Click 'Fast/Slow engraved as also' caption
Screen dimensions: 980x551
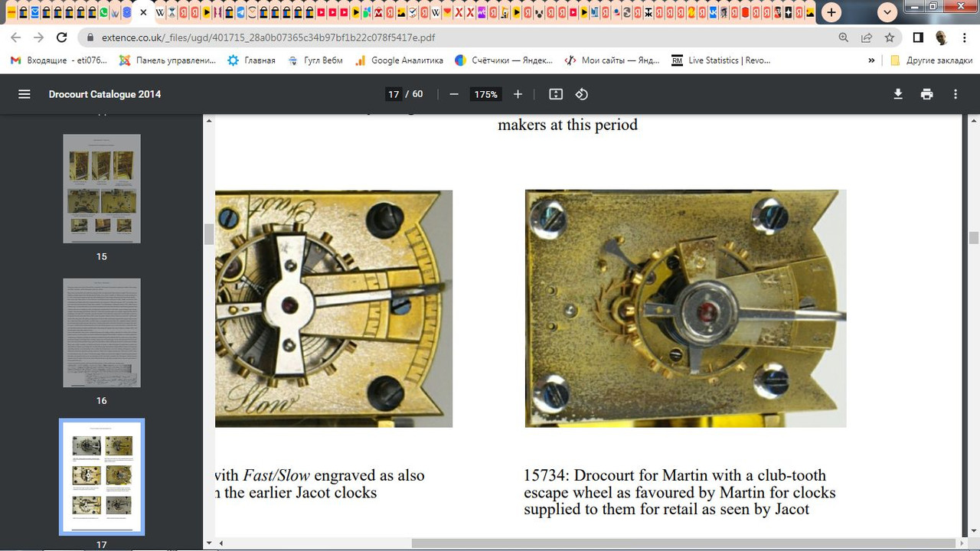334,475
